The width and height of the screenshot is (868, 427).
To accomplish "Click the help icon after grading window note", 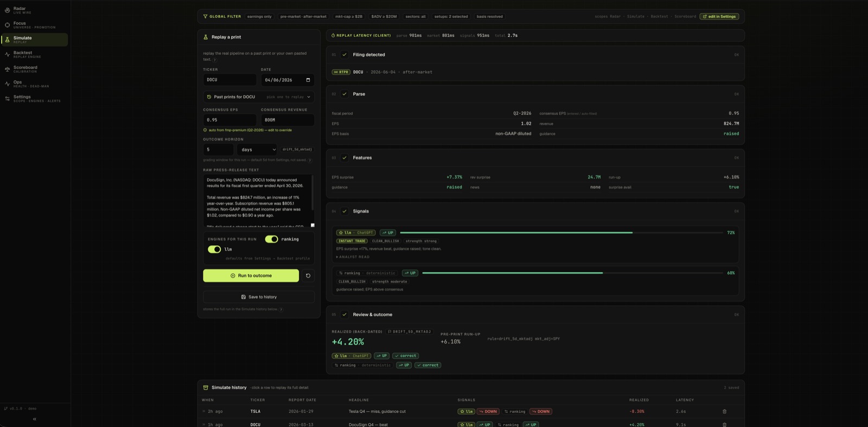I will (x=310, y=160).
